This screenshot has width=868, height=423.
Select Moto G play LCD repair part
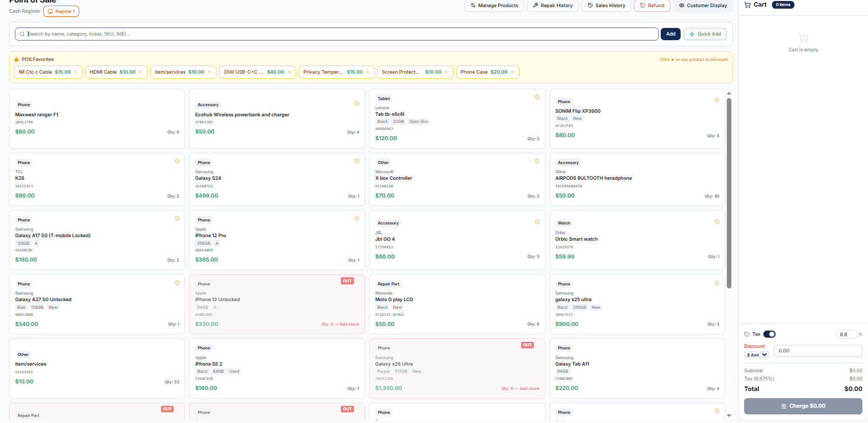[457, 304]
